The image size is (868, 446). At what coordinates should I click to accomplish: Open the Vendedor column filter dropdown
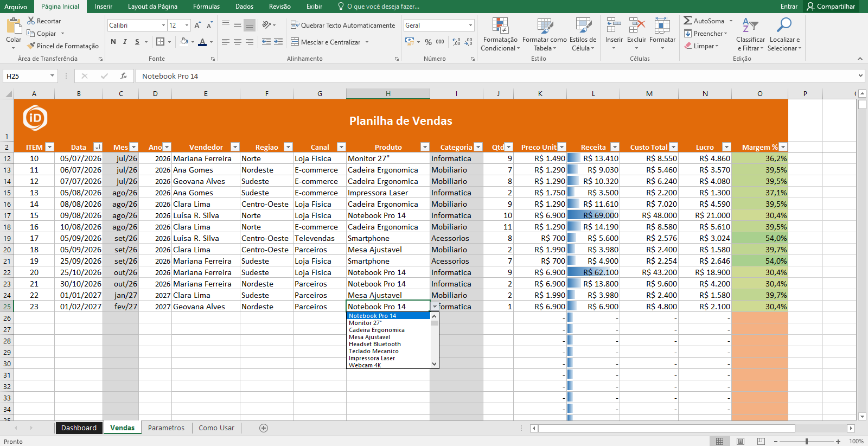pos(235,147)
